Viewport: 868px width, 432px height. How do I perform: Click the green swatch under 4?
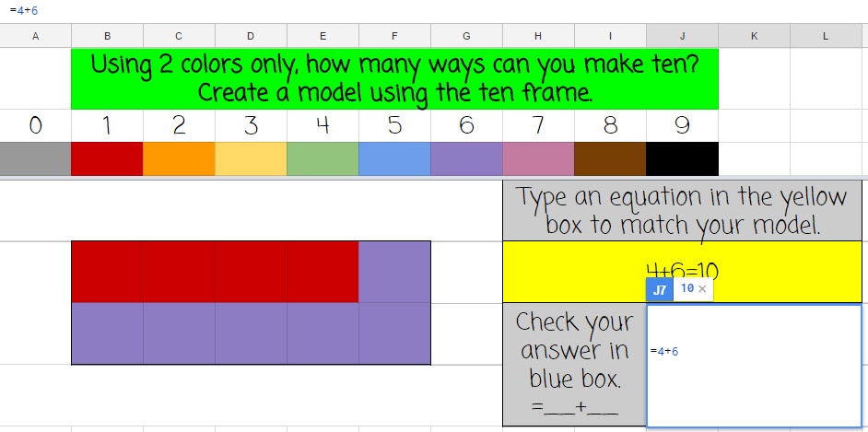click(x=323, y=158)
